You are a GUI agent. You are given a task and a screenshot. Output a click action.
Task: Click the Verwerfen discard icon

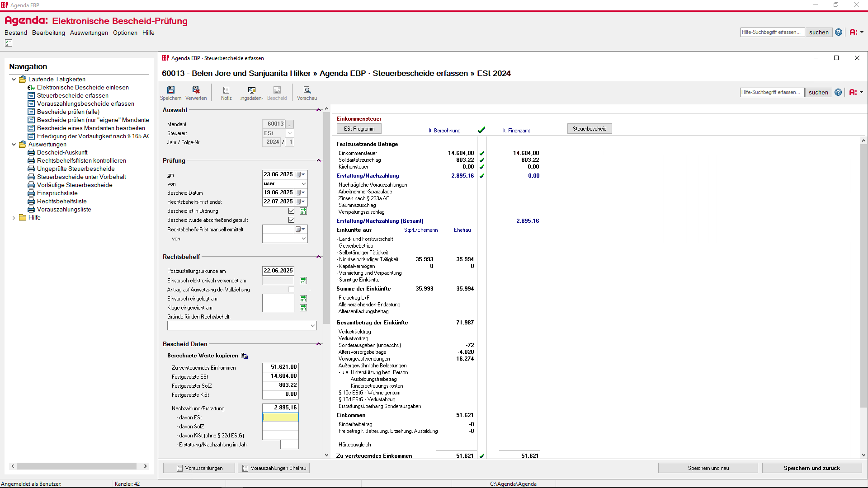coord(196,90)
